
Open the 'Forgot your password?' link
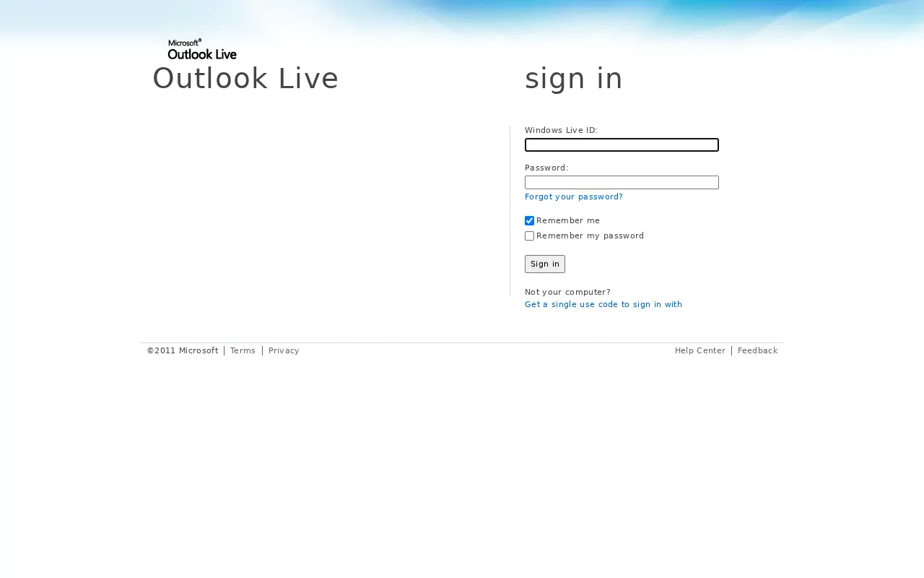click(x=573, y=197)
